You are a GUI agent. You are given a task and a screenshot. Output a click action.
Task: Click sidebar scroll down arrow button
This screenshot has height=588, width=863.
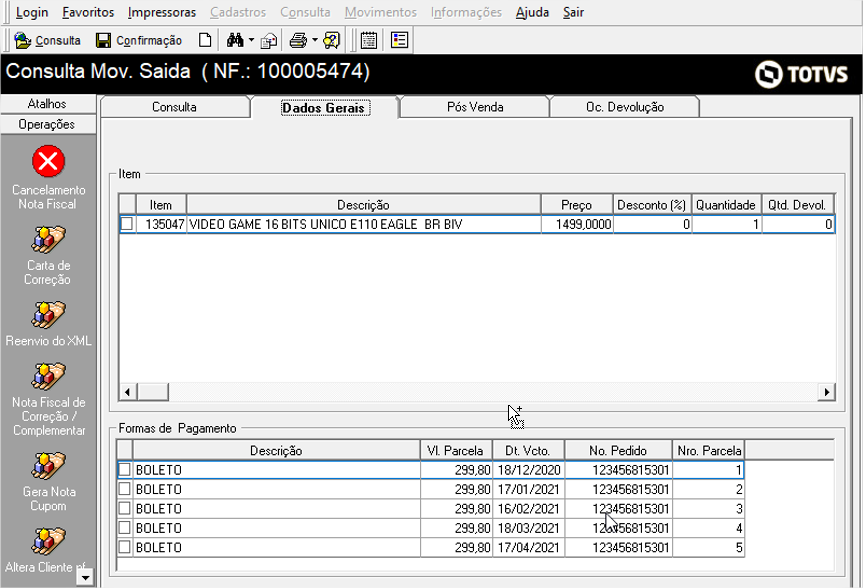coord(85,577)
